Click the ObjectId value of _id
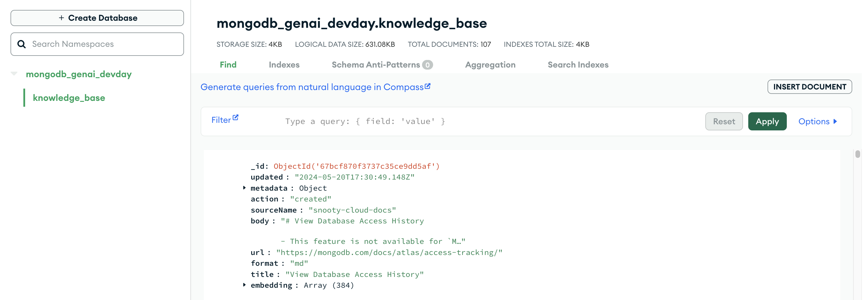 [357, 166]
